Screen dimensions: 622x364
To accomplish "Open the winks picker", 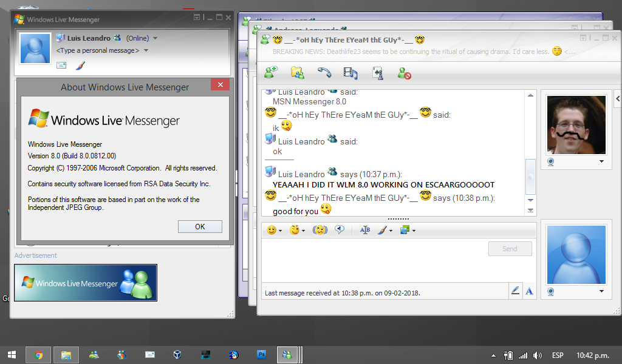I will 295,230.
